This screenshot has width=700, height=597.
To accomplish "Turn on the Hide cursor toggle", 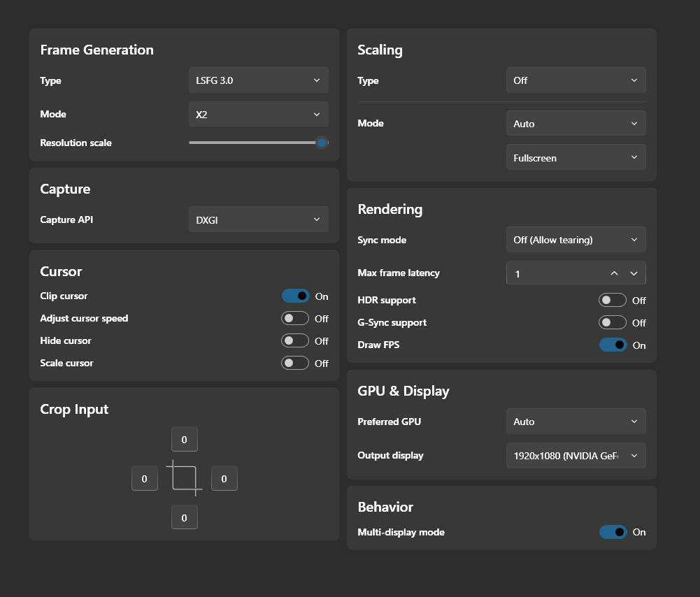I will [x=295, y=341].
